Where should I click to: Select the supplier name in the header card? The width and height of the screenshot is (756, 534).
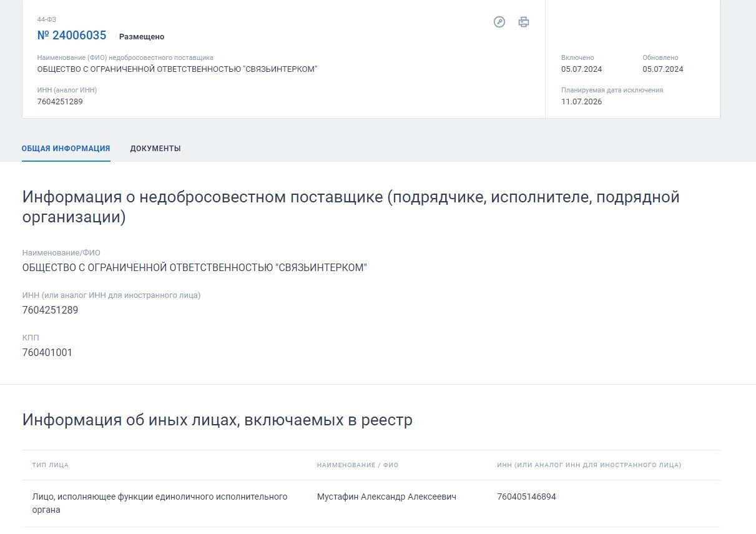pos(177,69)
